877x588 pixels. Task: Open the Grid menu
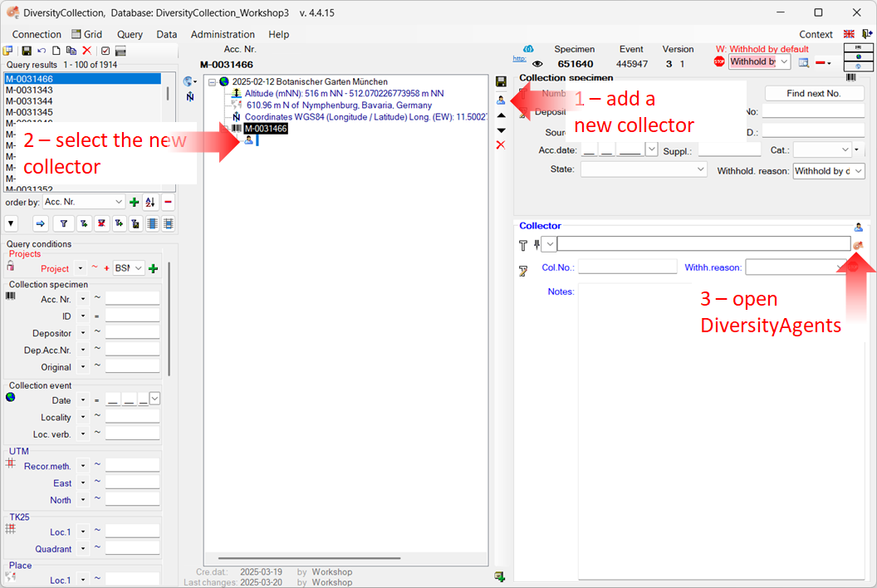(x=86, y=35)
